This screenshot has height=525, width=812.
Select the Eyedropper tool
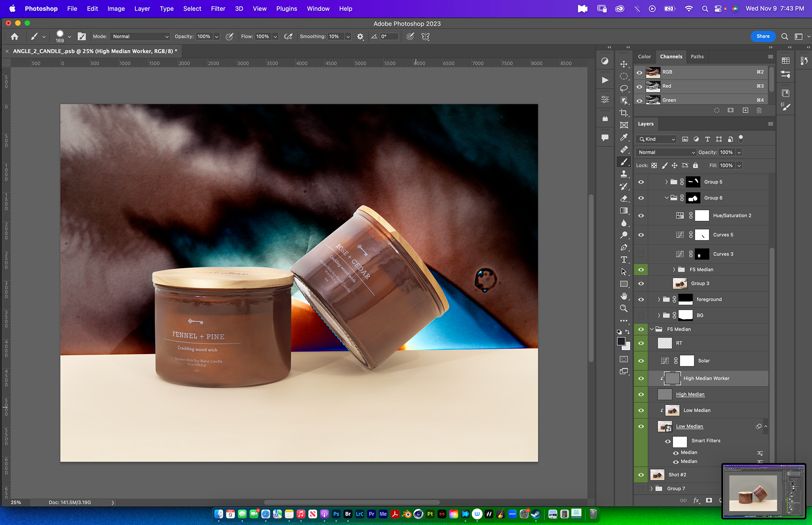click(624, 137)
